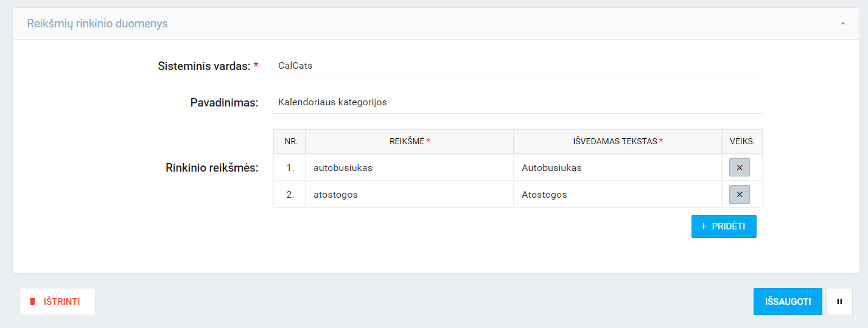Delete the value set with Ištrinti

click(x=57, y=301)
